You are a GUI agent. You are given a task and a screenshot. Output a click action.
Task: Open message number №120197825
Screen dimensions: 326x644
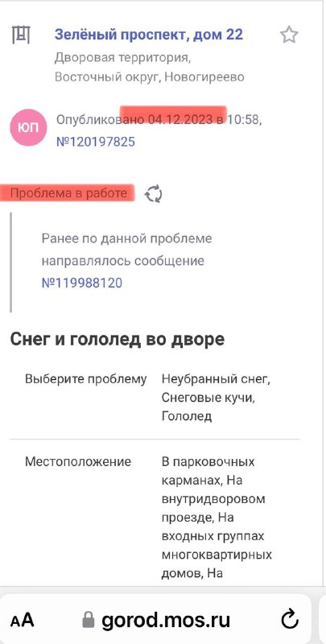pos(95,142)
